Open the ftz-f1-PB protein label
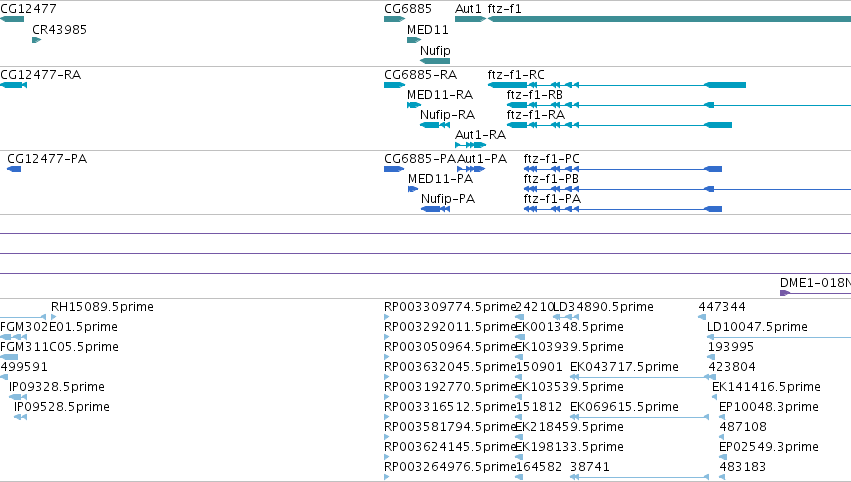Screen dimensions: 851x482 pyautogui.click(x=551, y=179)
